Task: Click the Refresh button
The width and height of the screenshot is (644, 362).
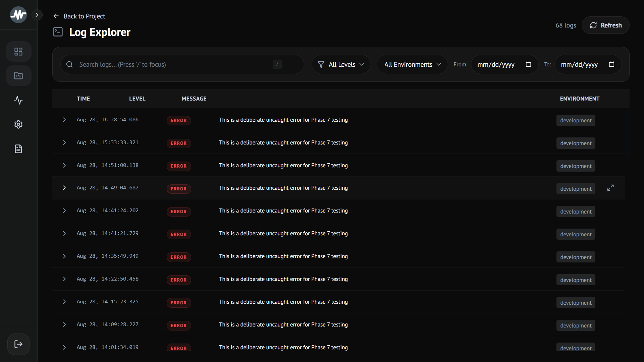Action: click(605, 25)
